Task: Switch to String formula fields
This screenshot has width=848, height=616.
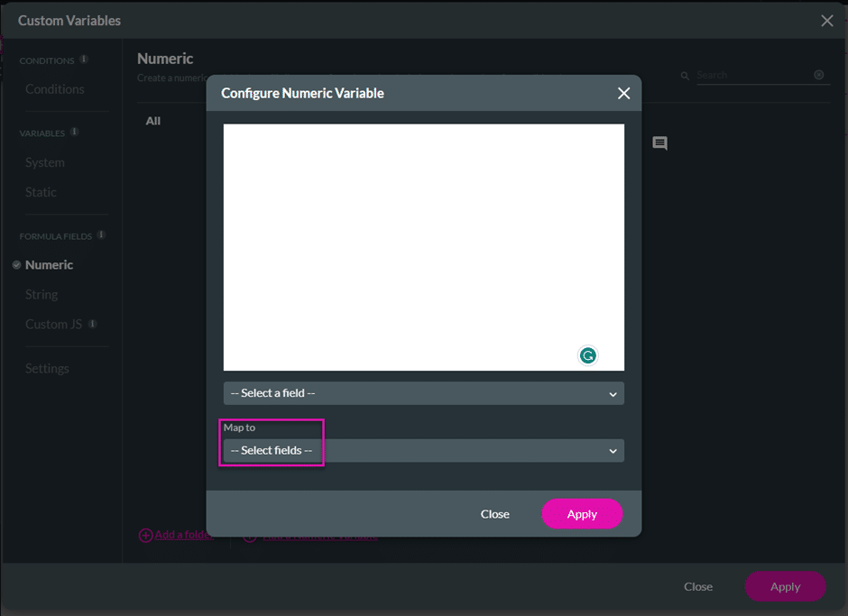Action: tap(41, 295)
